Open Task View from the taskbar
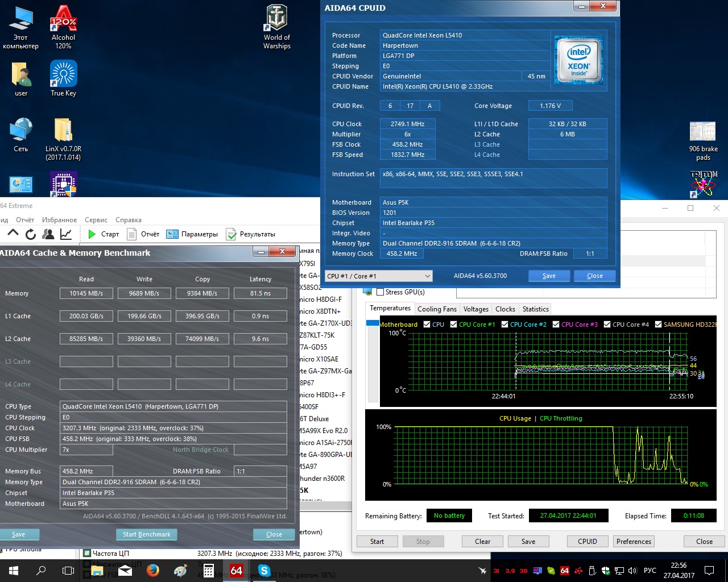This screenshot has height=582, width=728. point(68,571)
